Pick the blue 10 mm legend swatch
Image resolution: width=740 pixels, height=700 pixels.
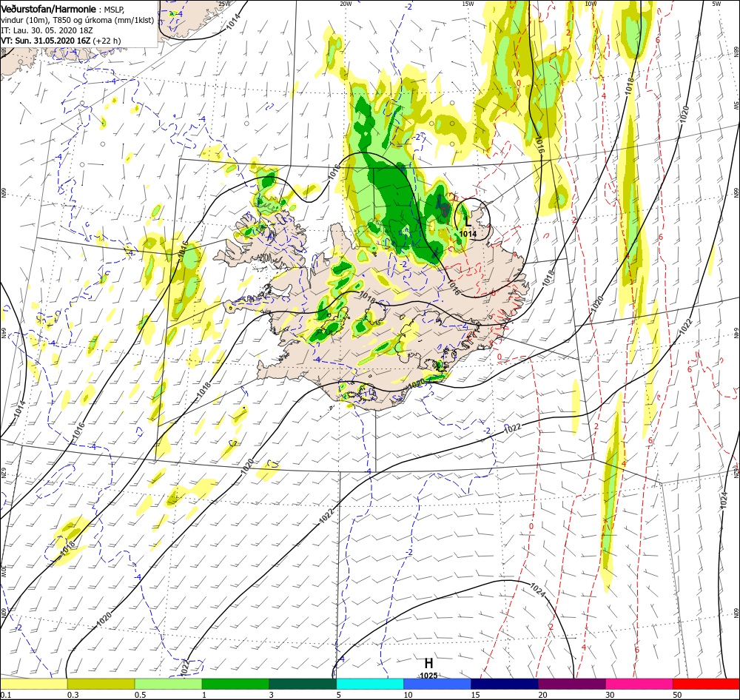[437, 684]
